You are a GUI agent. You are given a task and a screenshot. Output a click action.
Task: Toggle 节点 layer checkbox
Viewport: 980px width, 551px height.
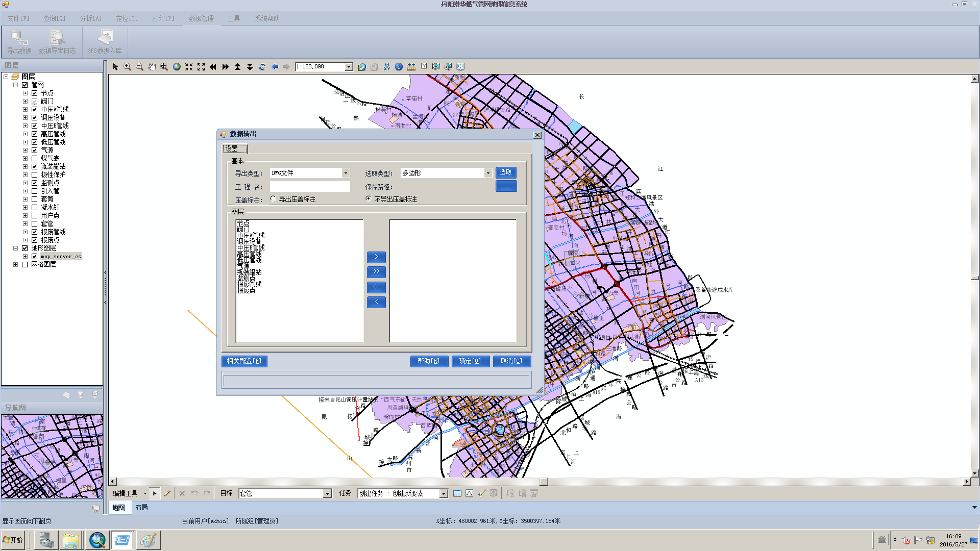click(x=35, y=93)
